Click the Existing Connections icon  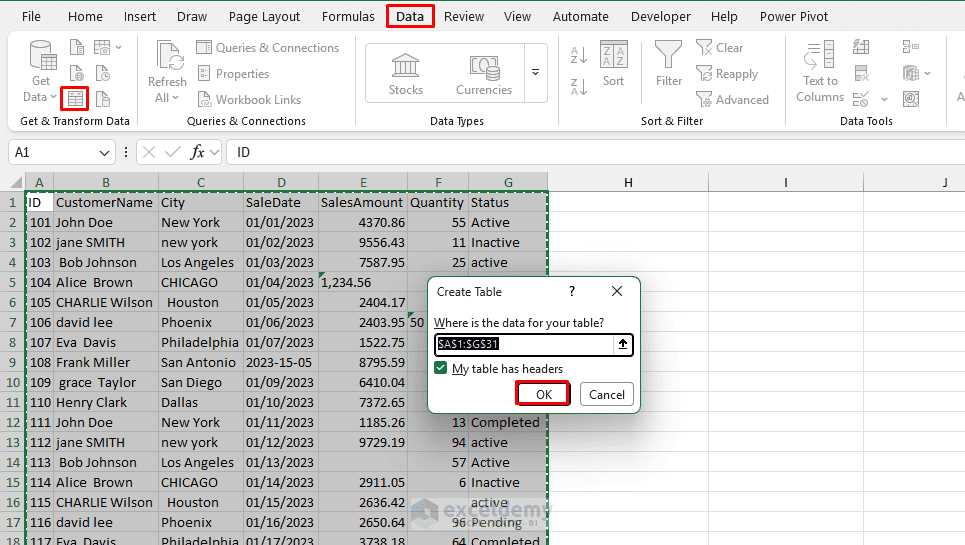102,98
